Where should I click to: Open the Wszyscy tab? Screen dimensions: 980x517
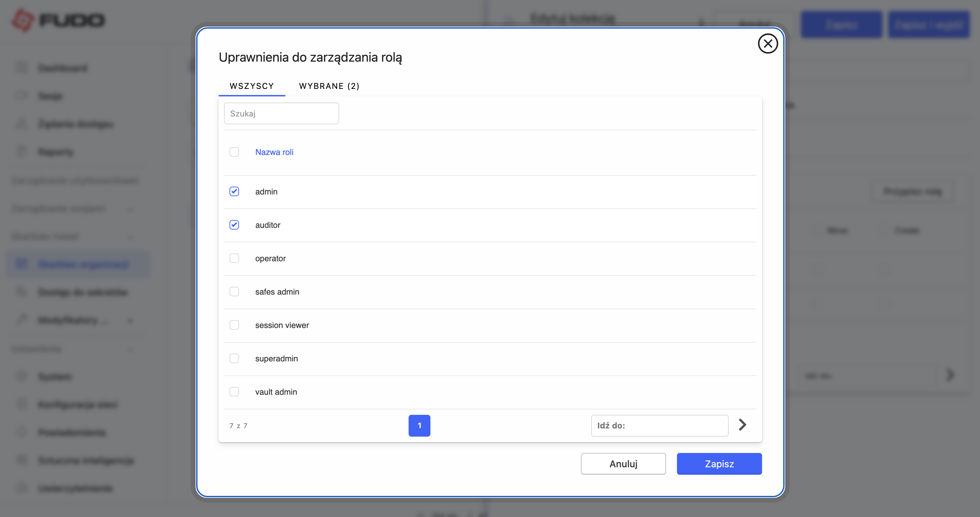[x=252, y=86]
